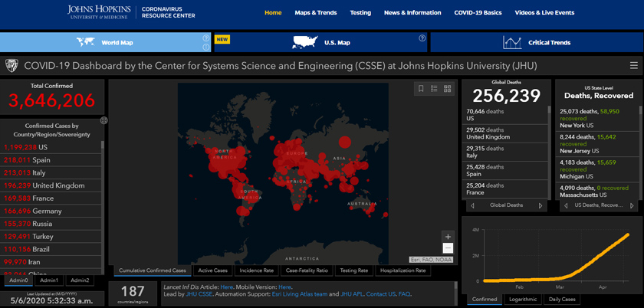Open the basemap gallery grid icon
This screenshot has height=308, width=644.
click(x=447, y=89)
